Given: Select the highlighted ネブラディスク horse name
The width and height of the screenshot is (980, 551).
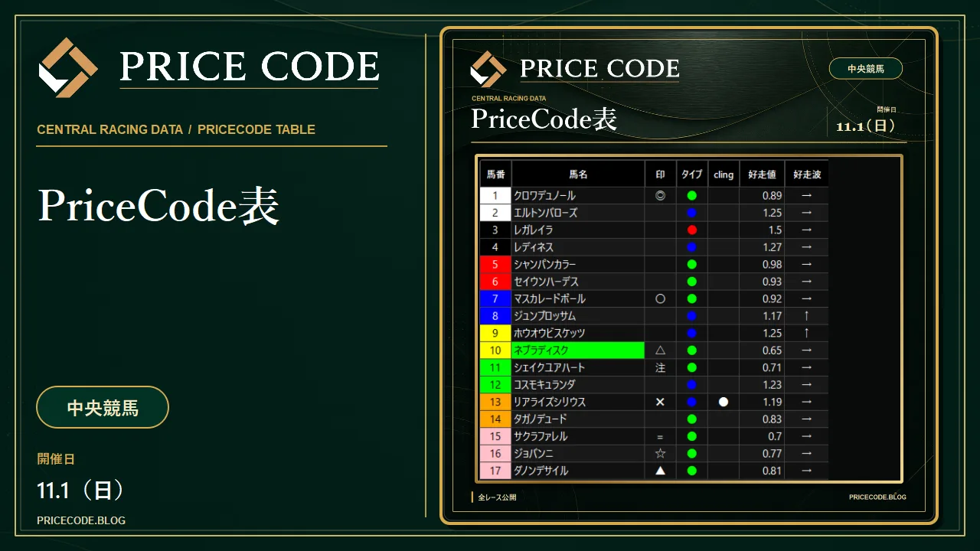Looking at the screenshot, I should [578, 350].
